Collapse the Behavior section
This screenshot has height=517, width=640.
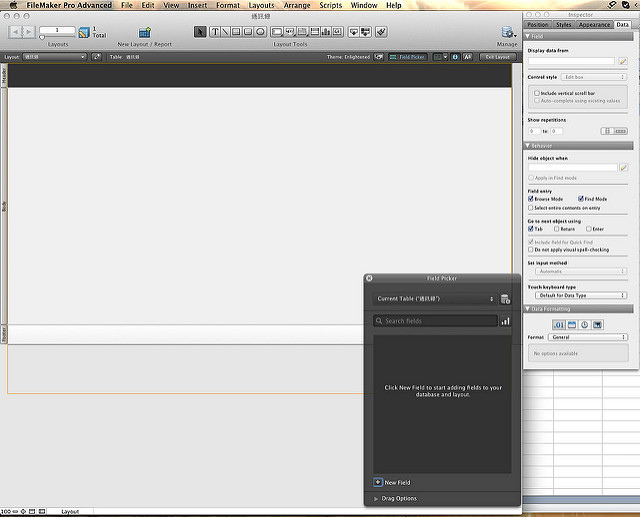[x=527, y=146]
